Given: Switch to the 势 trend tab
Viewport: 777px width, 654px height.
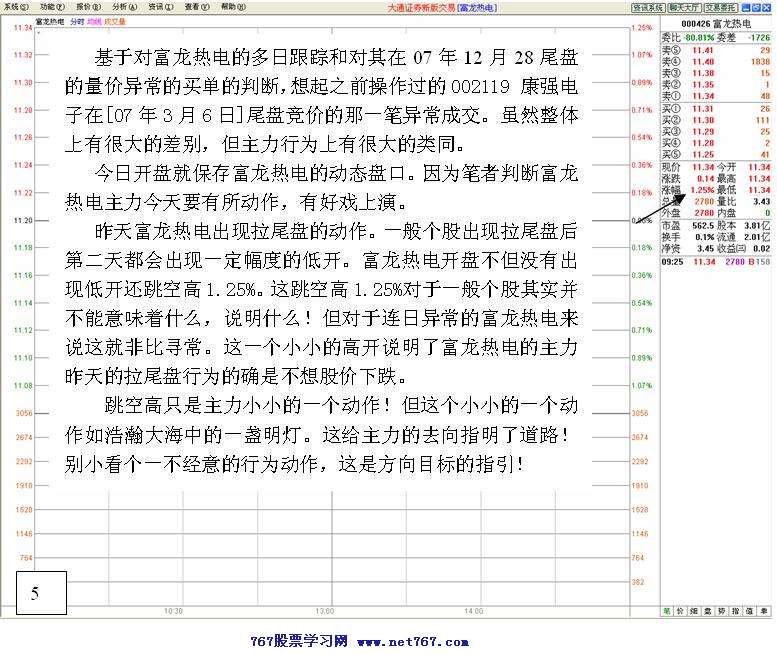Looking at the screenshot, I should (x=723, y=609).
